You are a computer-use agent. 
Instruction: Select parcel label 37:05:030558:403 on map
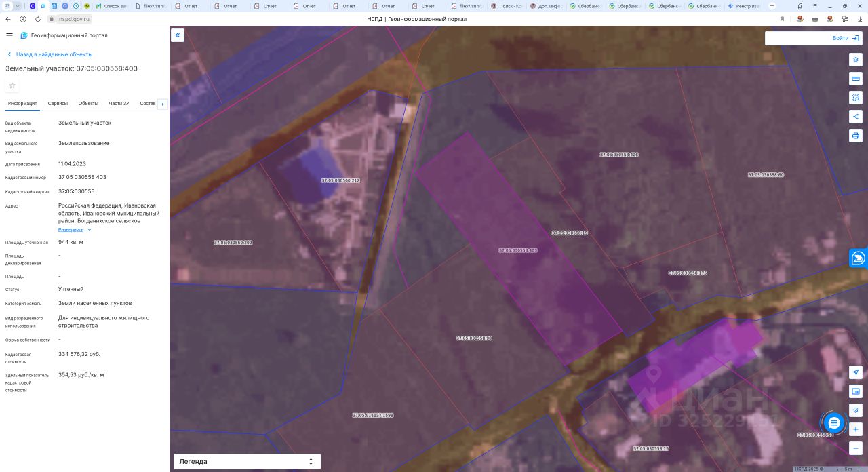(x=518, y=250)
